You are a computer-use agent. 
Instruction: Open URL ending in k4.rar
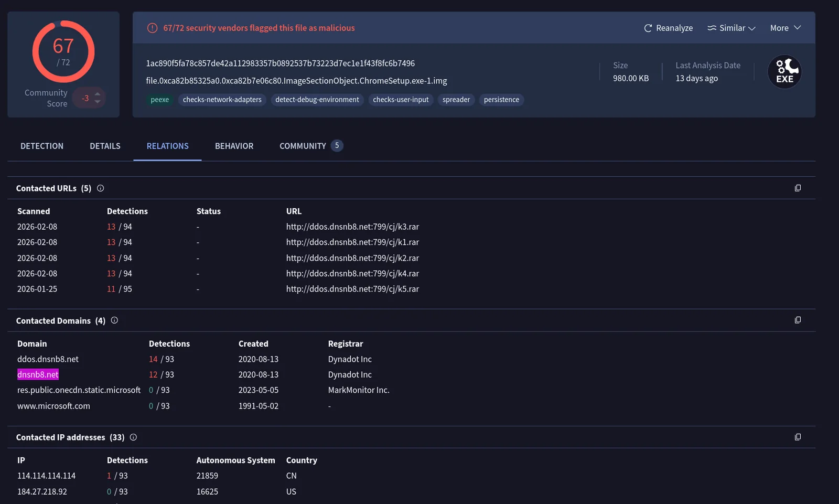click(352, 273)
